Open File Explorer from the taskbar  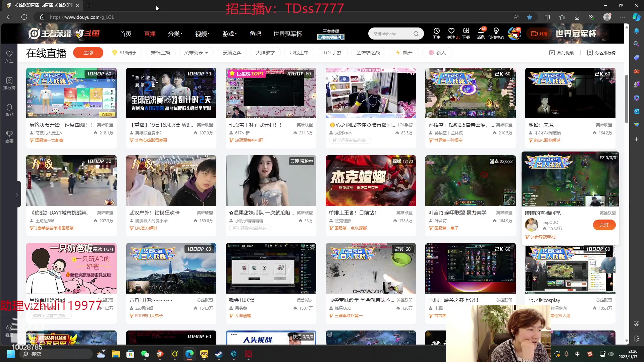(x=116, y=354)
